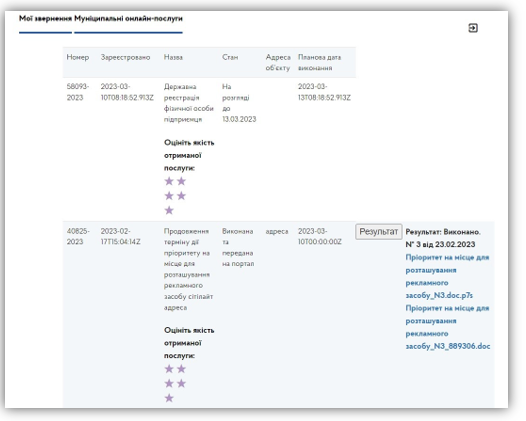Click the logout icon at top right
The width and height of the screenshot is (526, 421).
[x=473, y=28]
